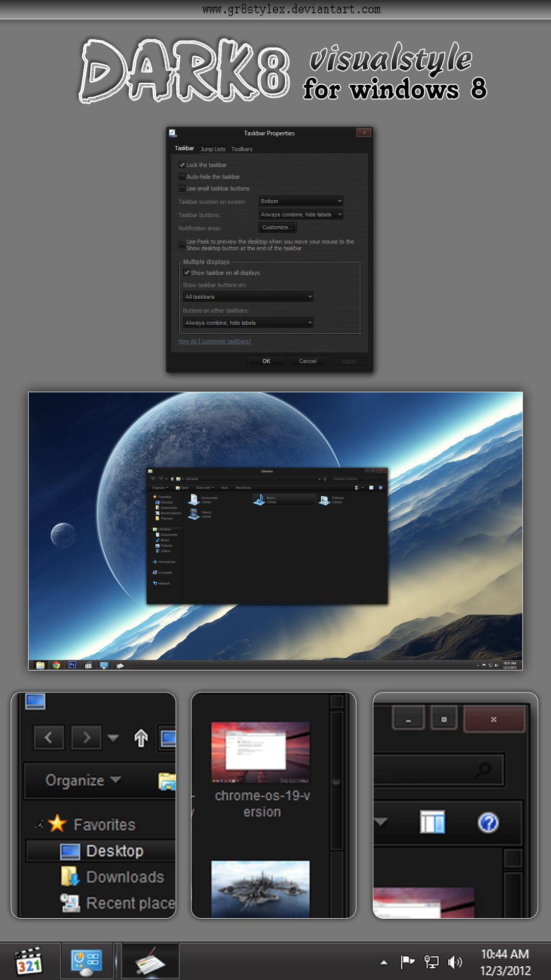This screenshot has height=980, width=551.
Task: Enable the Use Peek to preview checkbox
Action: (182, 245)
